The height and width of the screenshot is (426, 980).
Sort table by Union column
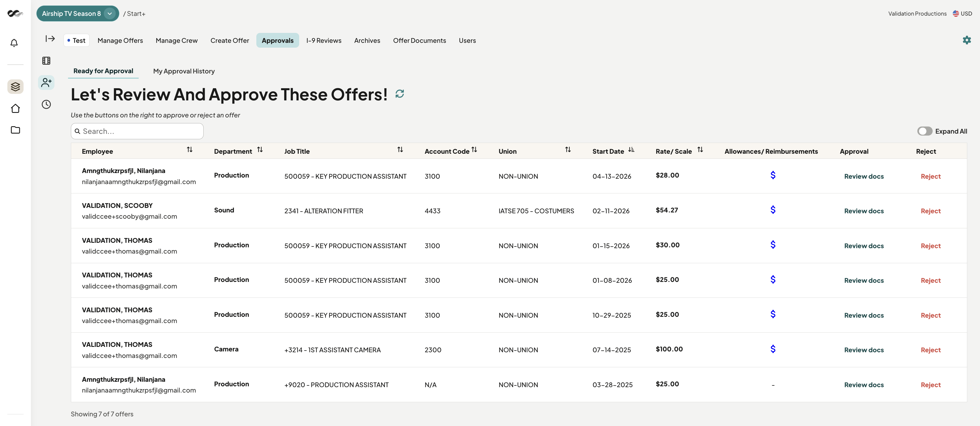pos(568,150)
